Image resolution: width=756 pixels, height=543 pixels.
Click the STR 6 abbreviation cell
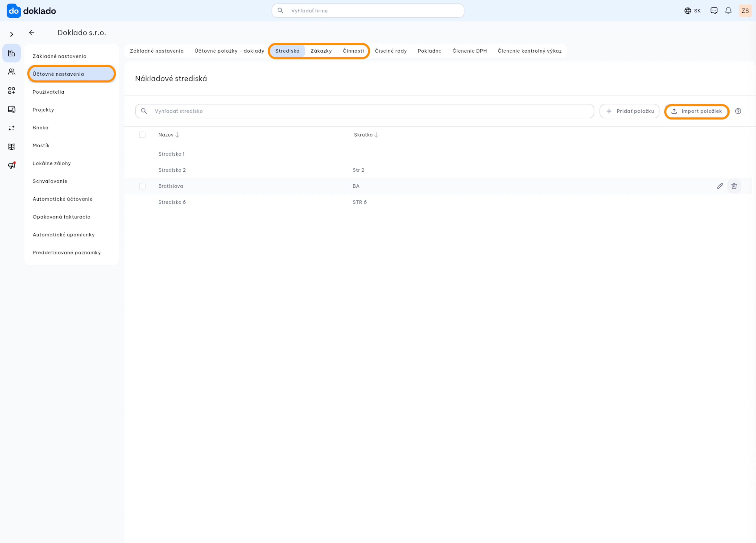point(360,202)
